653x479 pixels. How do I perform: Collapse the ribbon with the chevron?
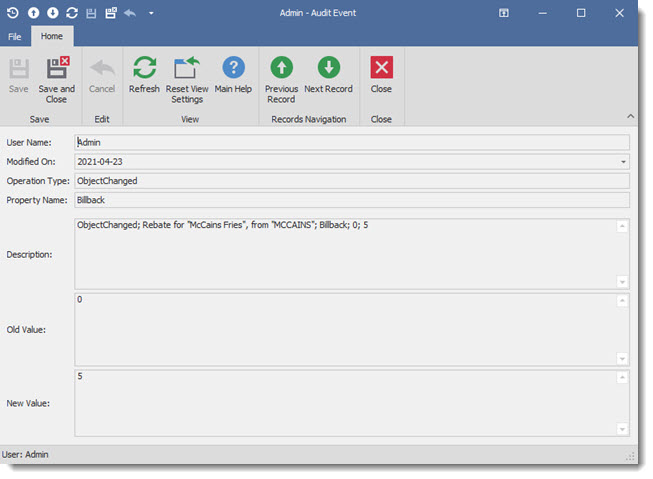tap(631, 116)
